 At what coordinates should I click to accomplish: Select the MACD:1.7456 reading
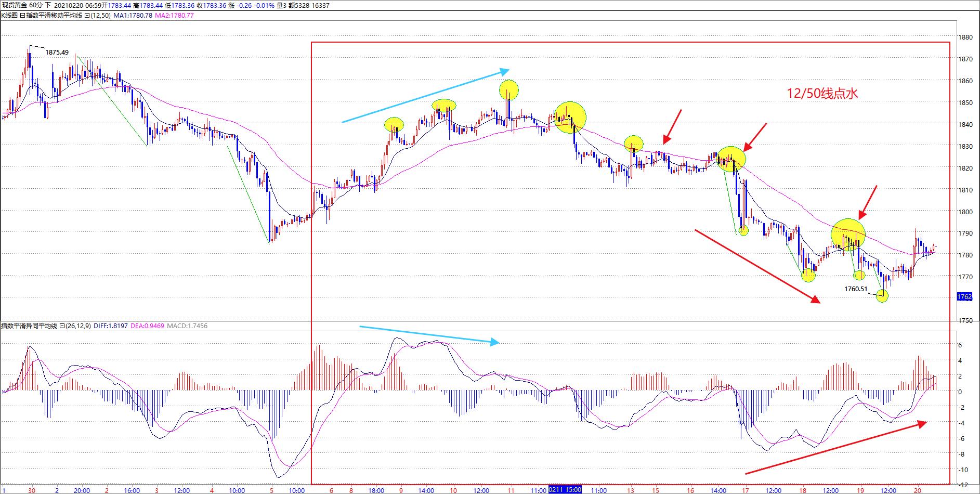[187, 326]
